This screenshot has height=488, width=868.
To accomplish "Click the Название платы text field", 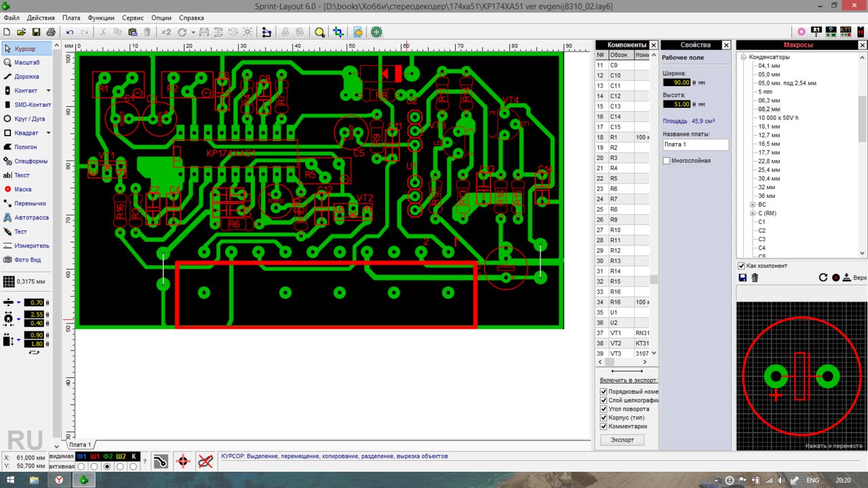I will click(695, 144).
